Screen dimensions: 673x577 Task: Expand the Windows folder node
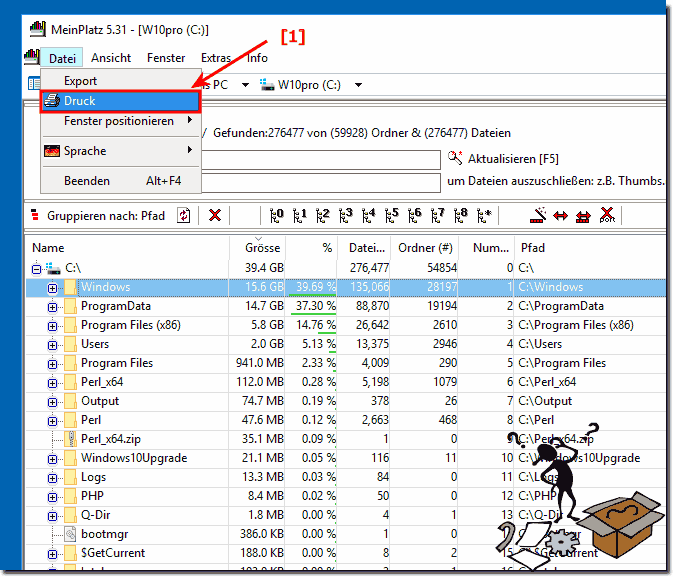tap(52, 288)
